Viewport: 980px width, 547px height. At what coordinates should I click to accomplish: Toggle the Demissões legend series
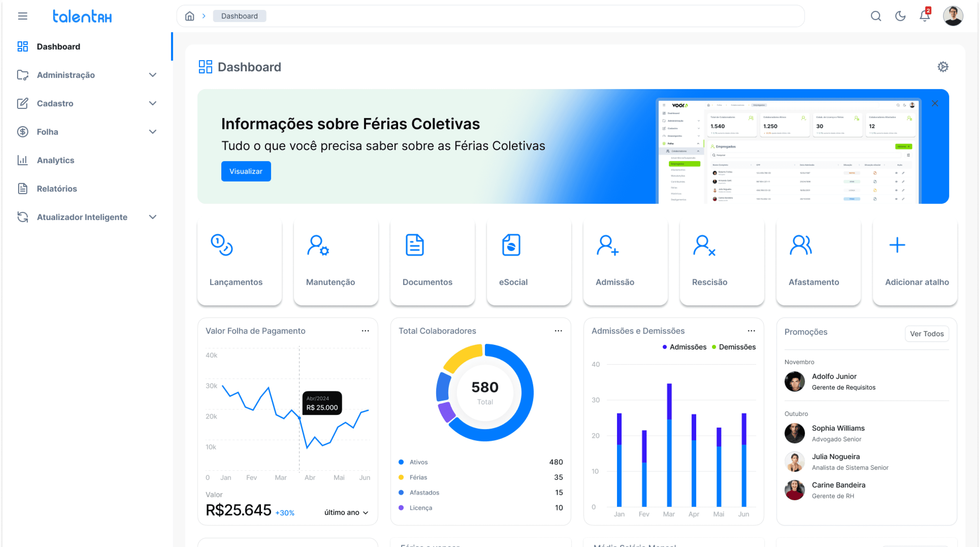coord(733,347)
